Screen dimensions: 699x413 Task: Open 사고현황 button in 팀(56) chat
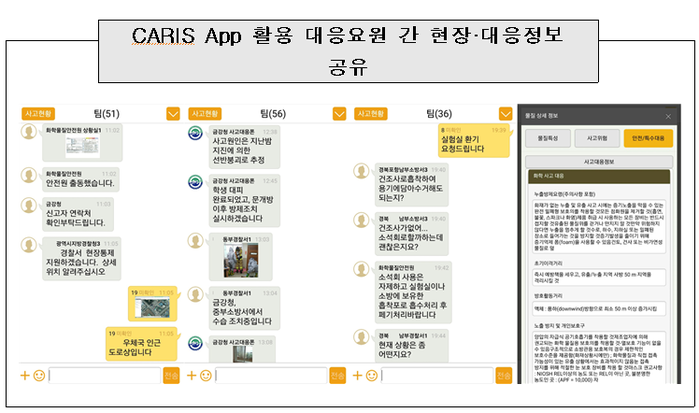point(205,113)
